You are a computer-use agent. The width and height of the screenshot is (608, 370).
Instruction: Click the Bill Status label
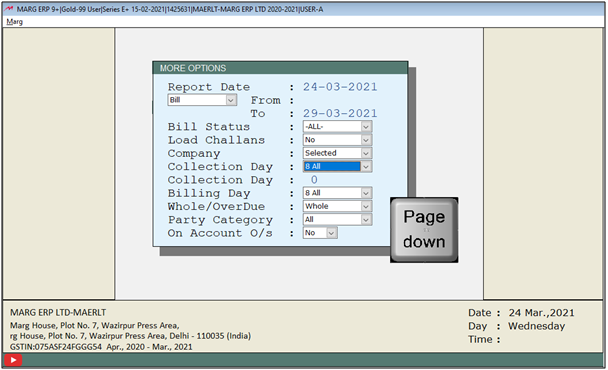pyautogui.click(x=209, y=127)
